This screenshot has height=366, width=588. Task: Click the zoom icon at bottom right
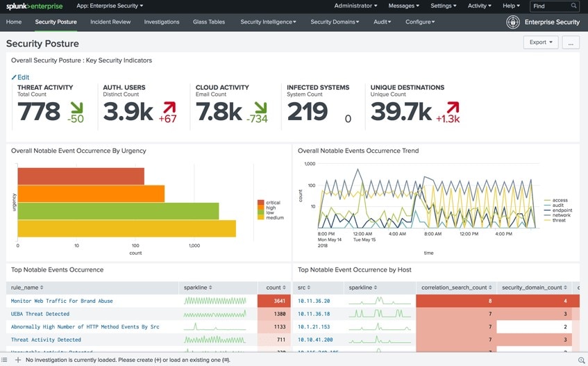point(581,360)
